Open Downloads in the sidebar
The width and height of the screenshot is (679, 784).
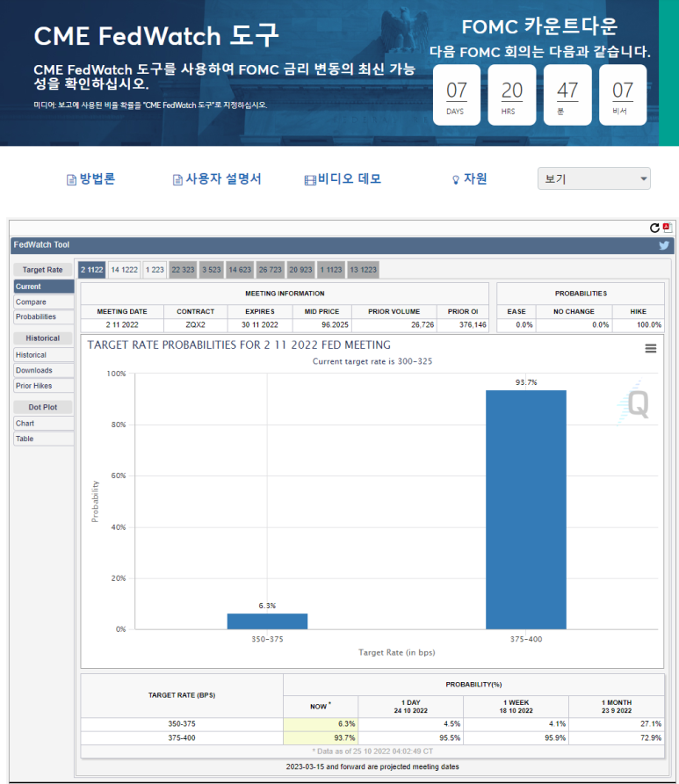click(x=43, y=371)
